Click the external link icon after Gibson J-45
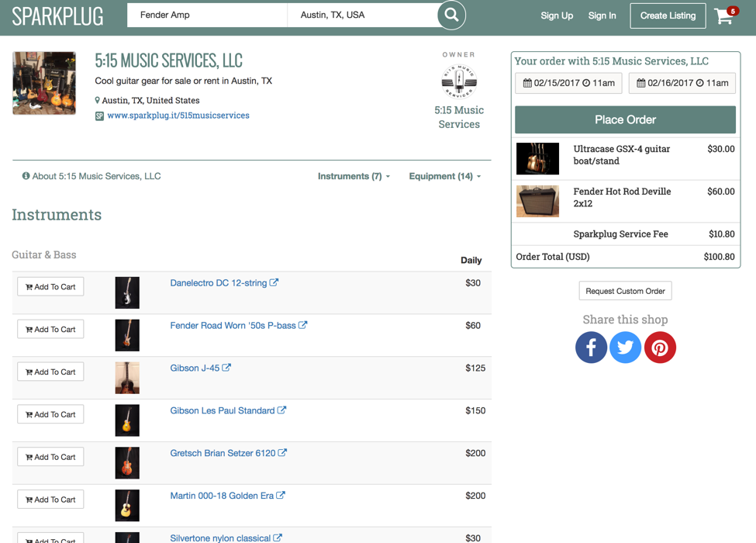Image resolution: width=756 pixels, height=543 pixels. point(226,368)
